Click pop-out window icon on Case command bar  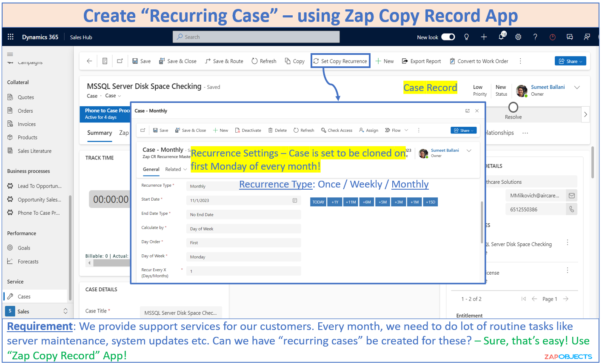120,61
